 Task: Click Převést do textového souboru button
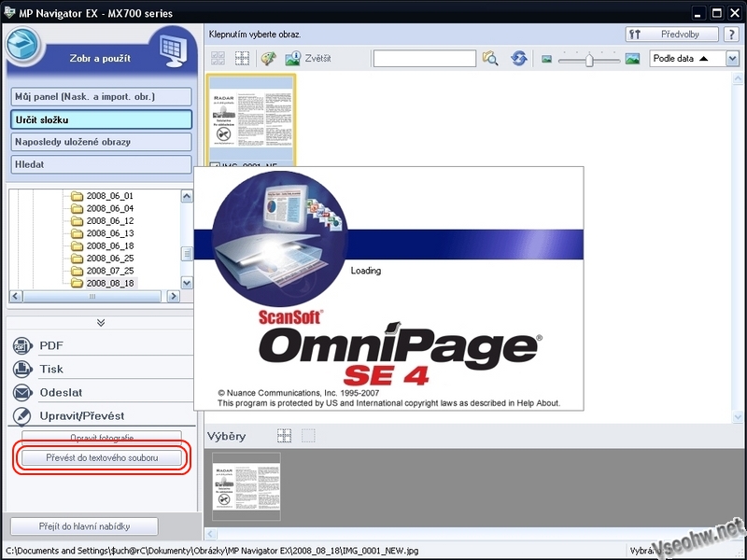click(102, 457)
